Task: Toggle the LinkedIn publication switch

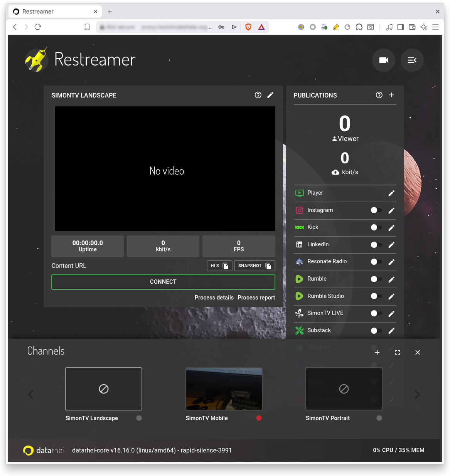Action: click(x=376, y=244)
